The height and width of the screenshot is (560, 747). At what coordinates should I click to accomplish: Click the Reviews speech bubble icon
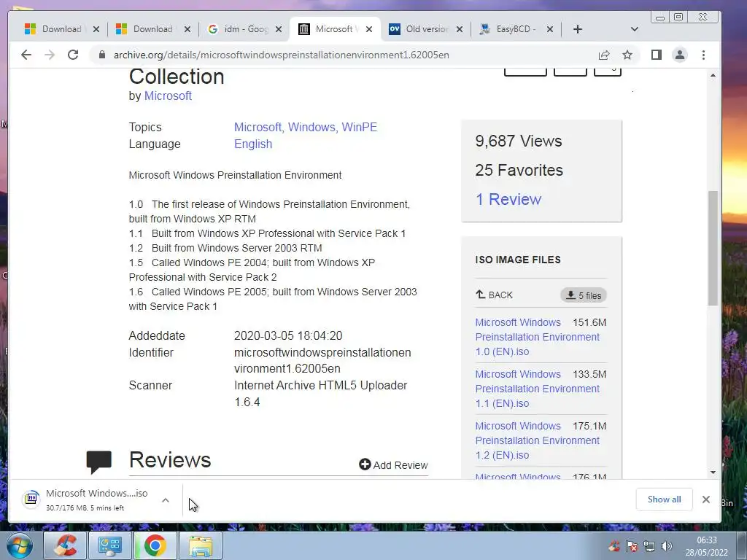[98, 462]
